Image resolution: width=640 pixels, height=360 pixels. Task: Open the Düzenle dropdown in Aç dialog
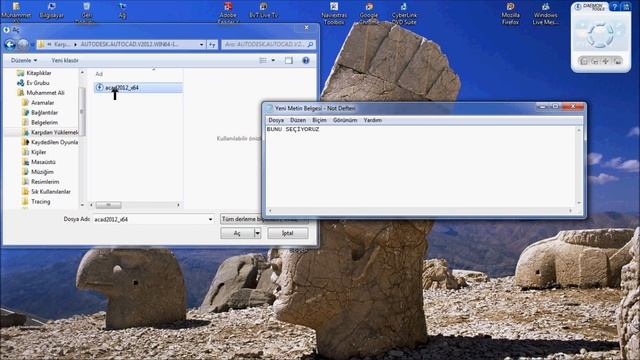(24, 60)
